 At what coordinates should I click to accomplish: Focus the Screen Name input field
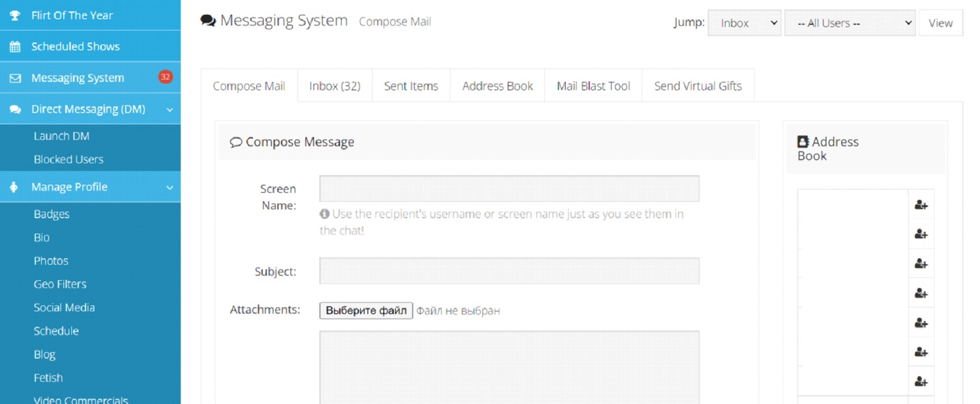click(509, 189)
